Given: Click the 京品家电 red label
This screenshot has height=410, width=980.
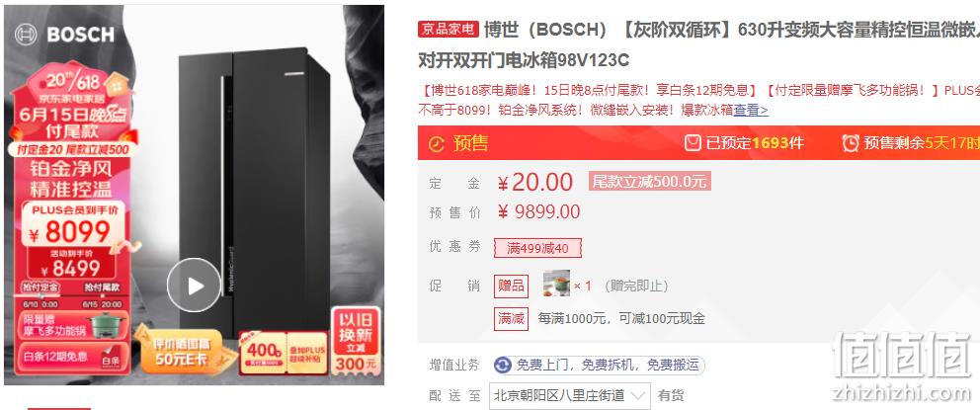Looking at the screenshot, I should [449, 29].
